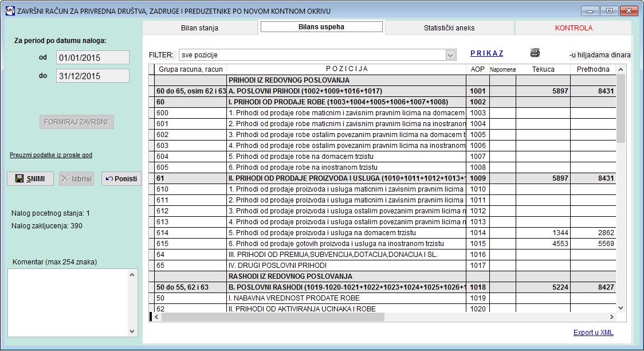Click the AOP column header

[x=478, y=69]
